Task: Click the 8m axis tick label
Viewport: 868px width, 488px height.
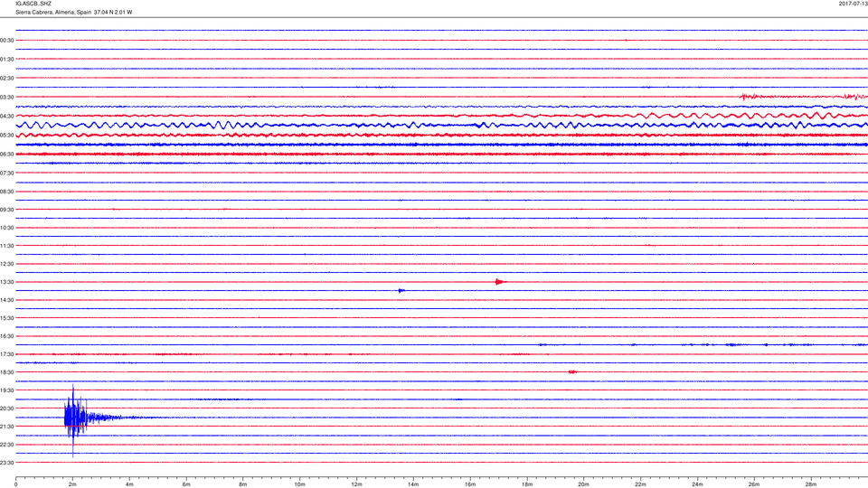Action: tap(243, 484)
